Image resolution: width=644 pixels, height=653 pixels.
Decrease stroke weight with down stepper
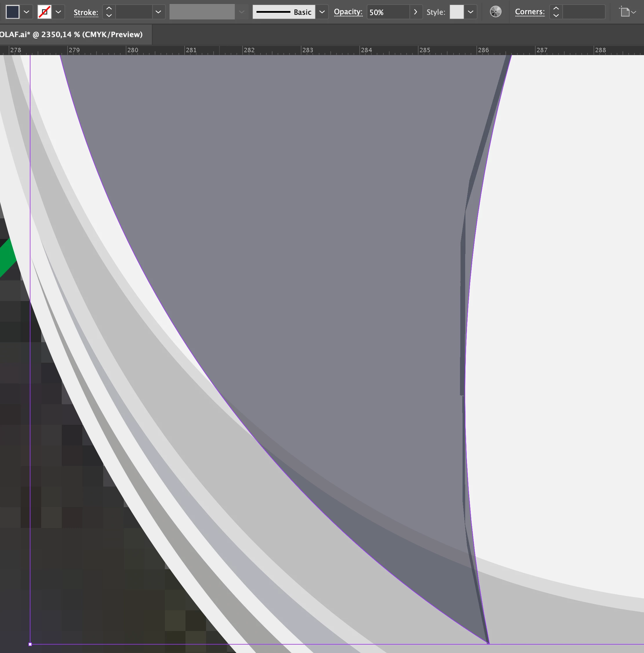pos(109,16)
